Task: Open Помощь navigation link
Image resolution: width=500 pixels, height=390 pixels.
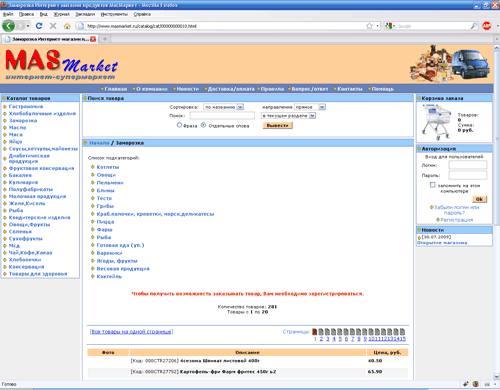Action: pyautogui.click(x=383, y=89)
